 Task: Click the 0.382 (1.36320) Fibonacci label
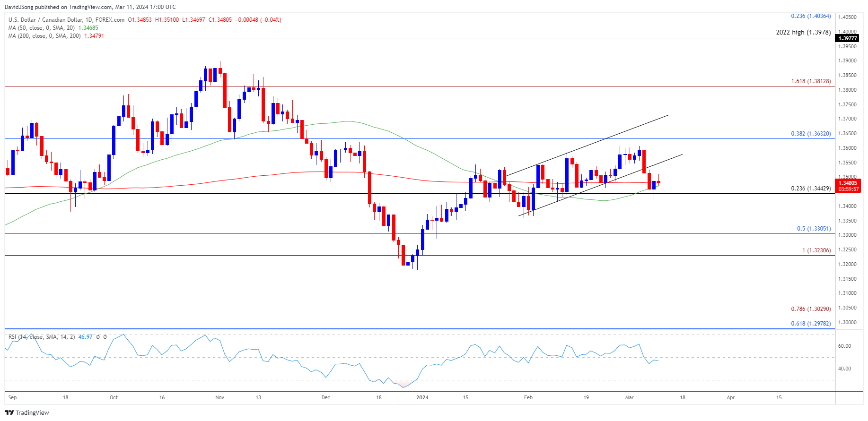[x=811, y=134]
